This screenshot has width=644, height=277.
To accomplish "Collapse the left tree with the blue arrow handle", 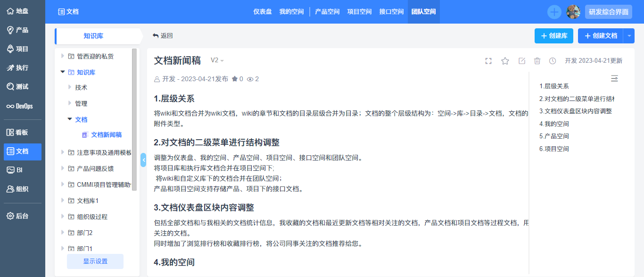I will (144, 159).
